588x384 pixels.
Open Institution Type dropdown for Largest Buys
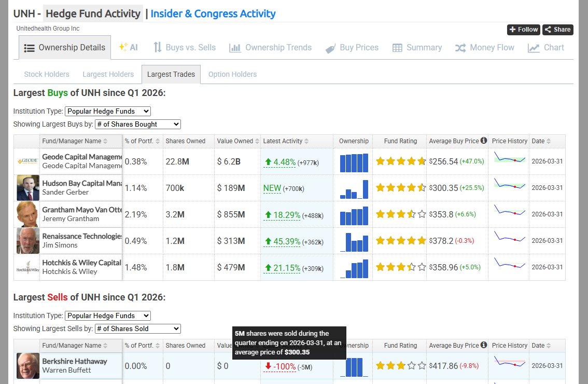click(x=108, y=111)
